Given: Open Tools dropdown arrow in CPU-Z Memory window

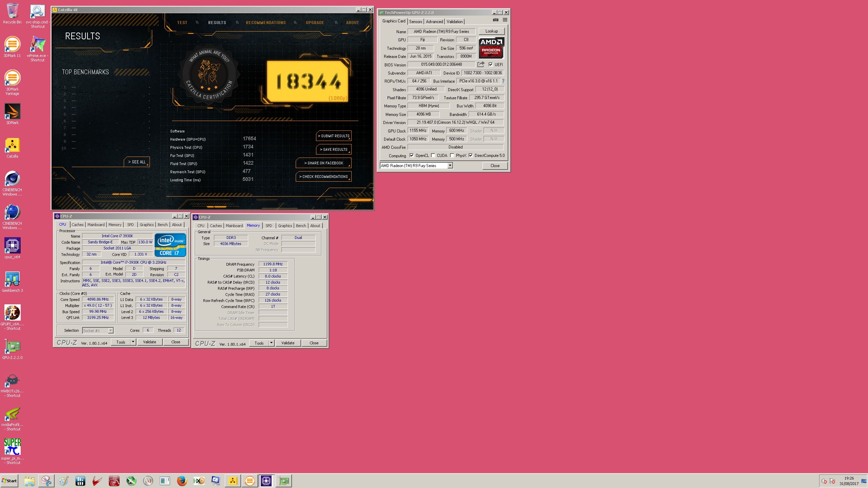Looking at the screenshot, I should point(271,343).
